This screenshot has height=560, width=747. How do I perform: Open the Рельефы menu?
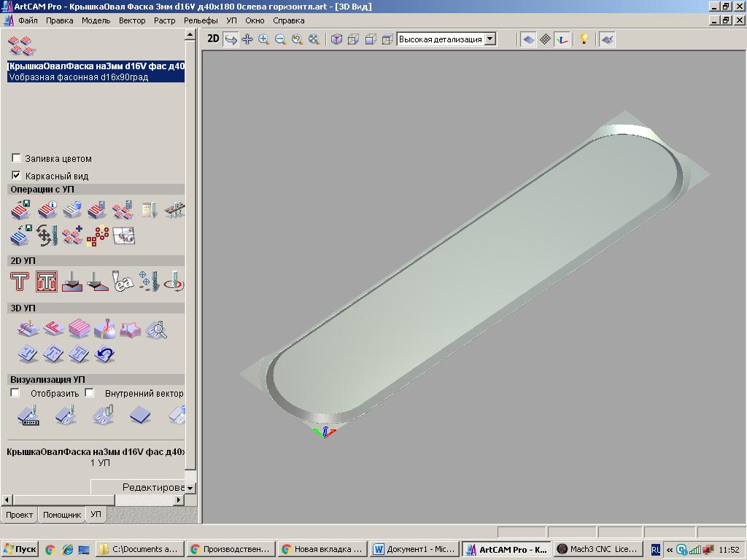click(201, 20)
